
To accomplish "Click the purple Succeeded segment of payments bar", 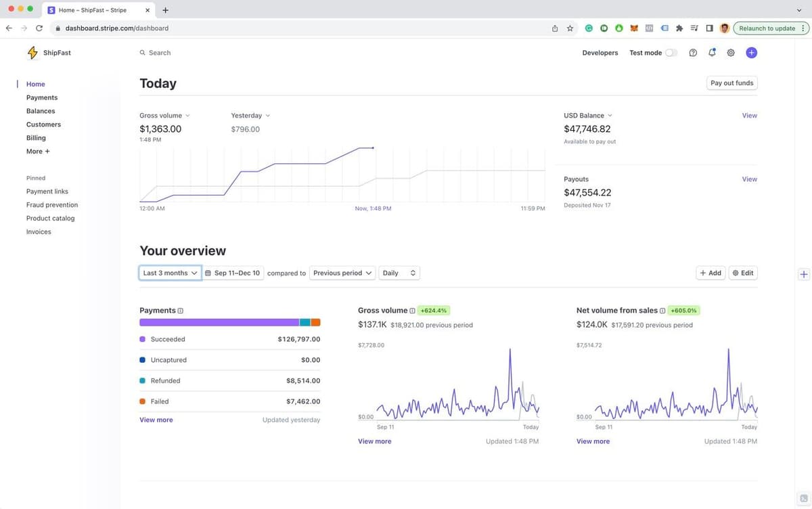I will pyautogui.click(x=219, y=322).
